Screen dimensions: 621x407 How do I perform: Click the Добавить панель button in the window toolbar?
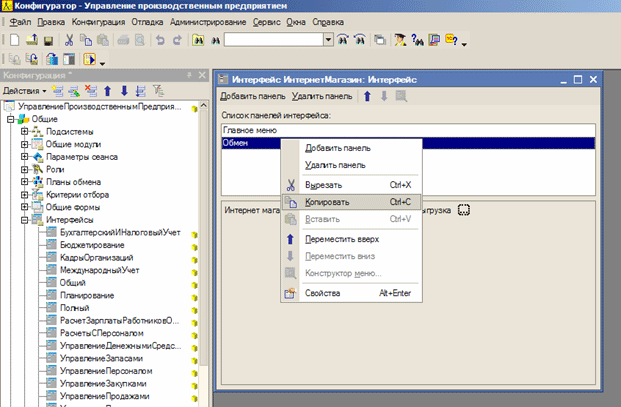click(x=253, y=96)
